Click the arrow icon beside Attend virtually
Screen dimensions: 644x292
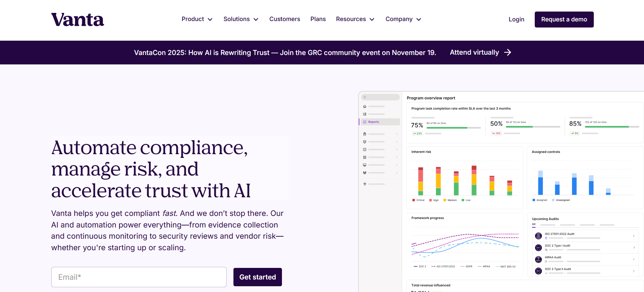pyautogui.click(x=508, y=52)
